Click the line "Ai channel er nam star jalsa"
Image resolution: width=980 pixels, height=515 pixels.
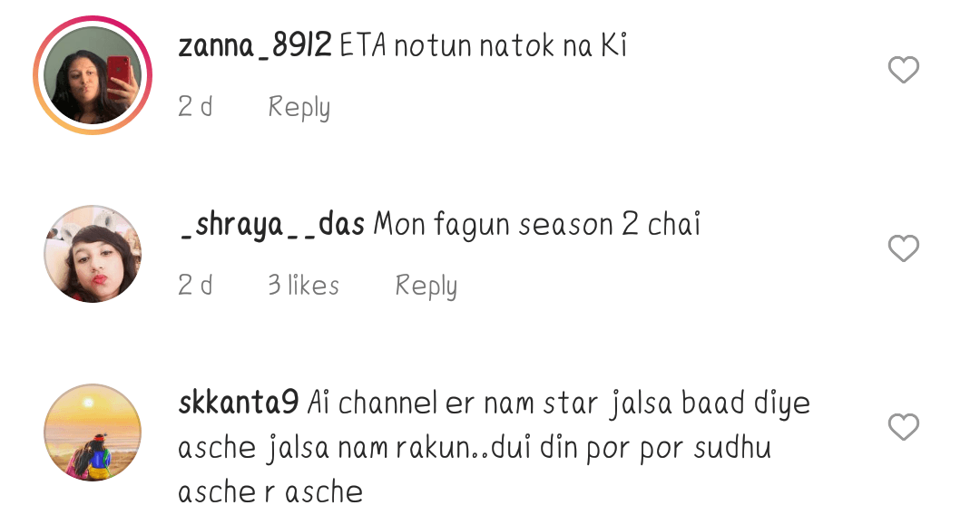pos(491,403)
